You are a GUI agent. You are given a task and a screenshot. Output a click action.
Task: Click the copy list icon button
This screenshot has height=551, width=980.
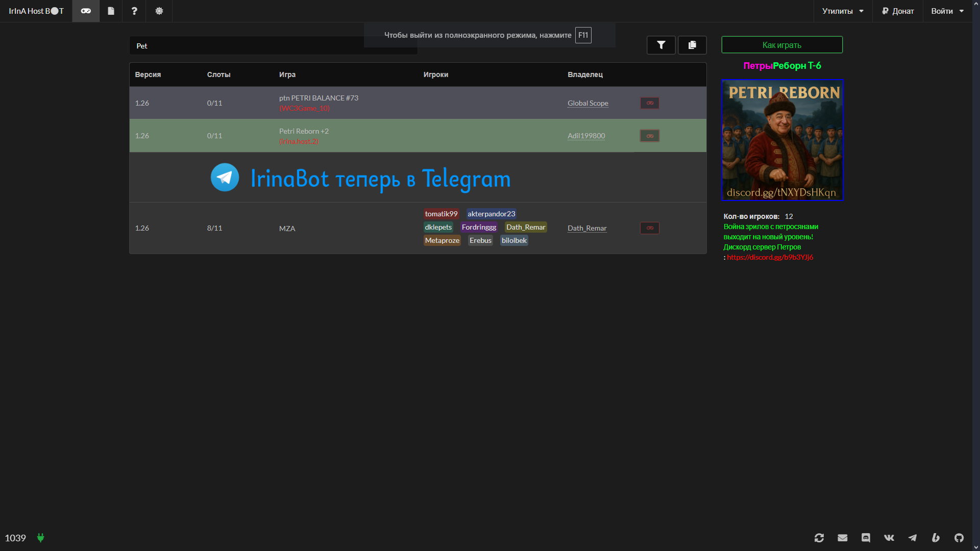(692, 45)
